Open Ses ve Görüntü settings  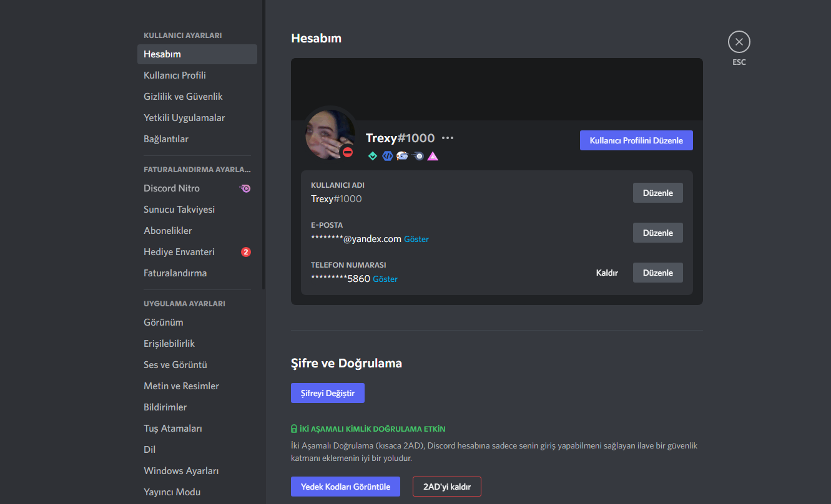pyautogui.click(x=197, y=365)
